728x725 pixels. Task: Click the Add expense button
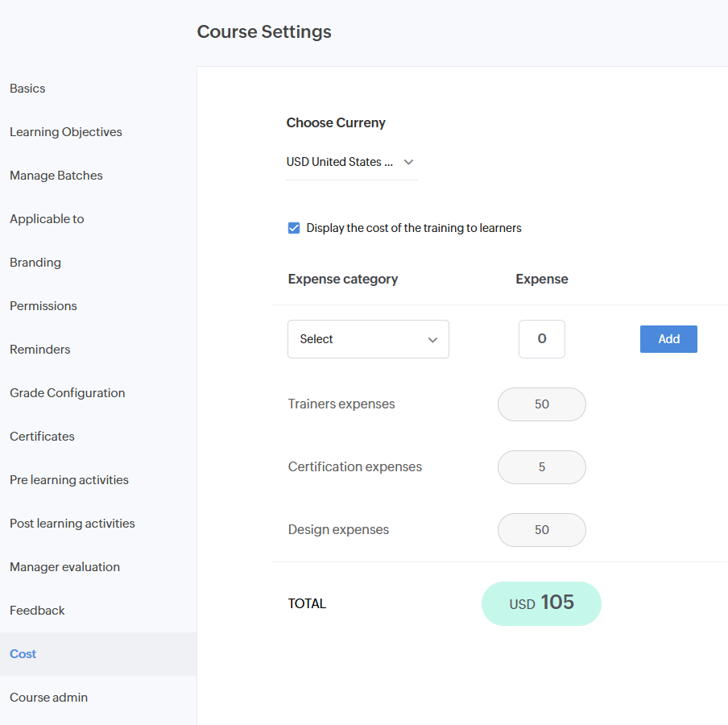coord(668,339)
